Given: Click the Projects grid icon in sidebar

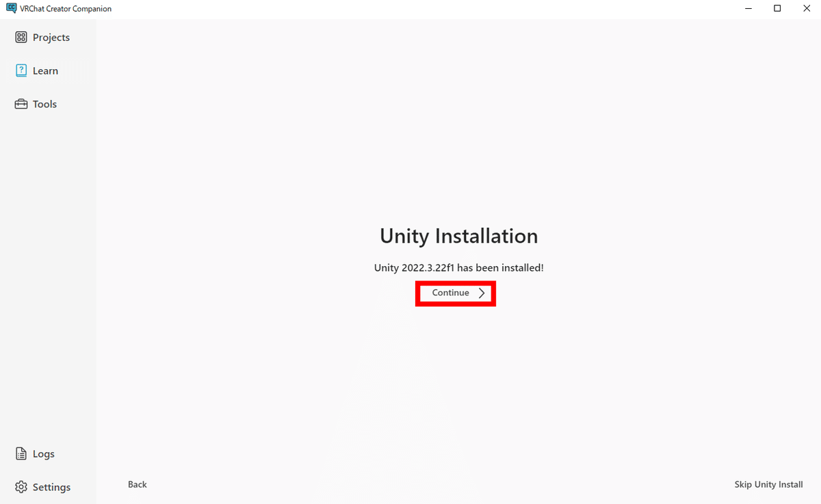Looking at the screenshot, I should [21, 38].
